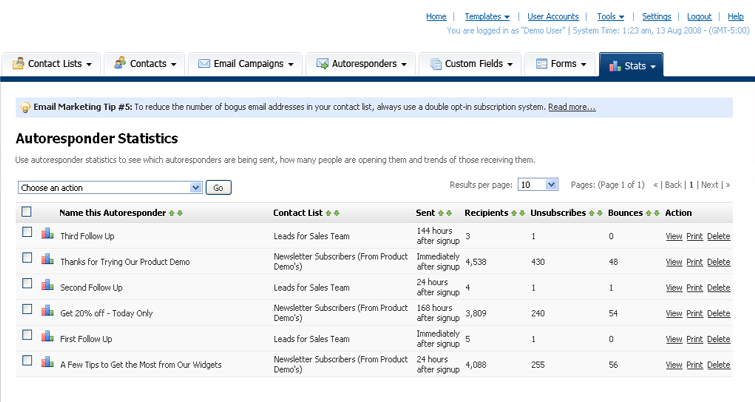Click the Logout link
Screen dimensions: 755x402
click(699, 16)
